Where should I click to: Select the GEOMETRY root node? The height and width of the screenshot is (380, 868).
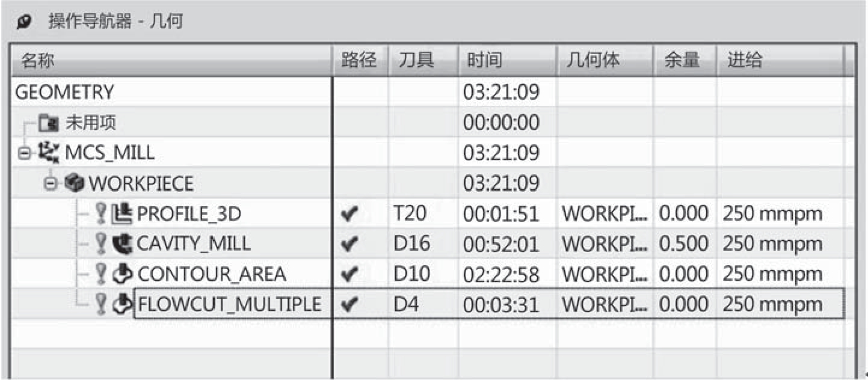click(64, 93)
